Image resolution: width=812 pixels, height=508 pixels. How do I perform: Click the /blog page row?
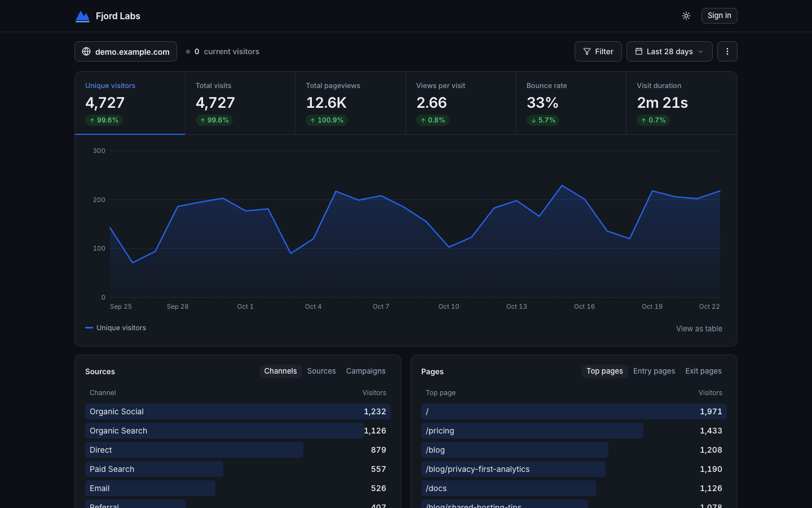click(574, 450)
